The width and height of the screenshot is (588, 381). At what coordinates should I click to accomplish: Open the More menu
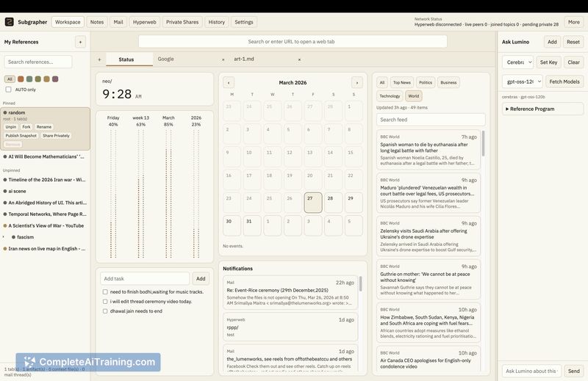573,22
